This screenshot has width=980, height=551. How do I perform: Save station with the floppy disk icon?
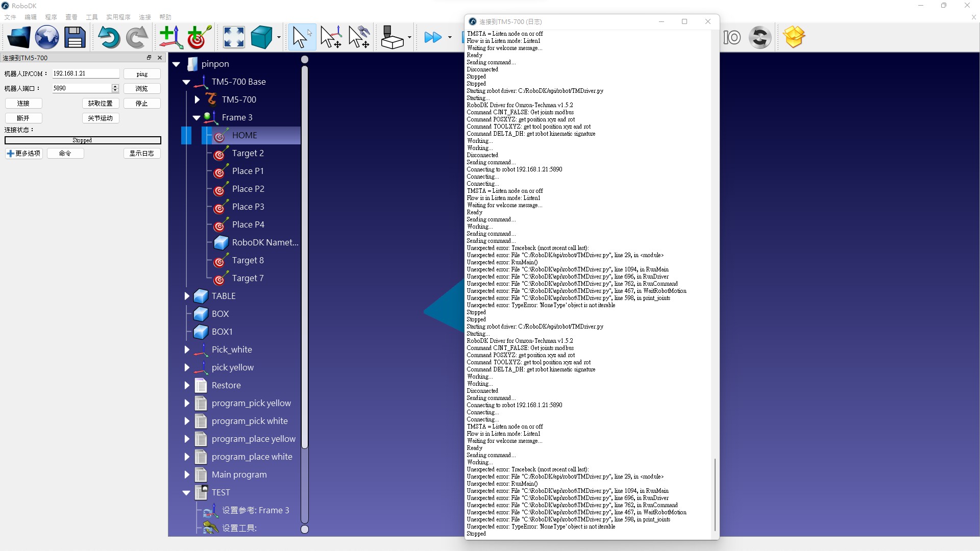point(75,37)
